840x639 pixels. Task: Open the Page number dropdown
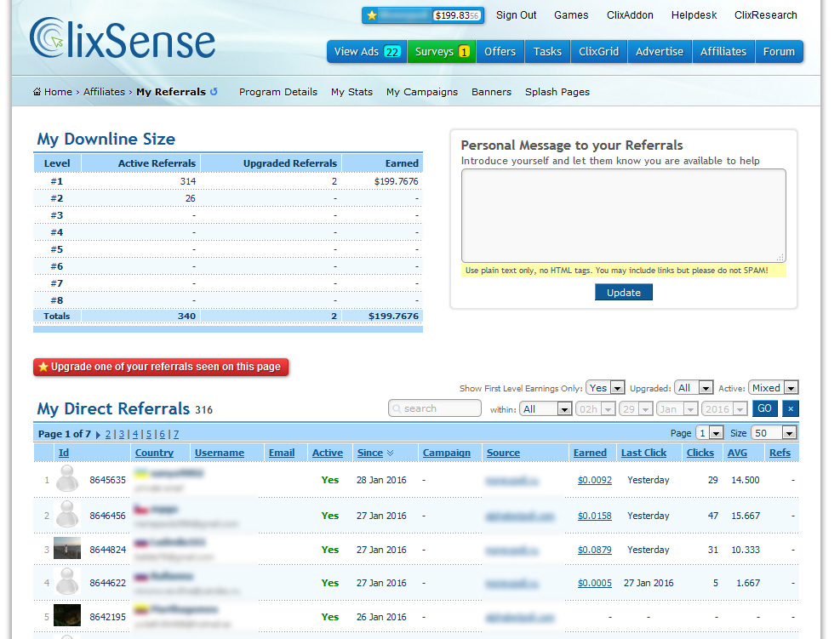pos(709,433)
